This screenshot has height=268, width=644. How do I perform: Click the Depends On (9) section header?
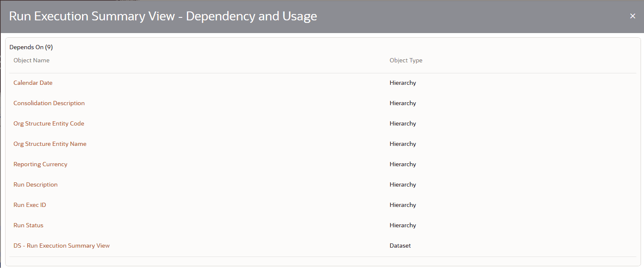[31, 47]
